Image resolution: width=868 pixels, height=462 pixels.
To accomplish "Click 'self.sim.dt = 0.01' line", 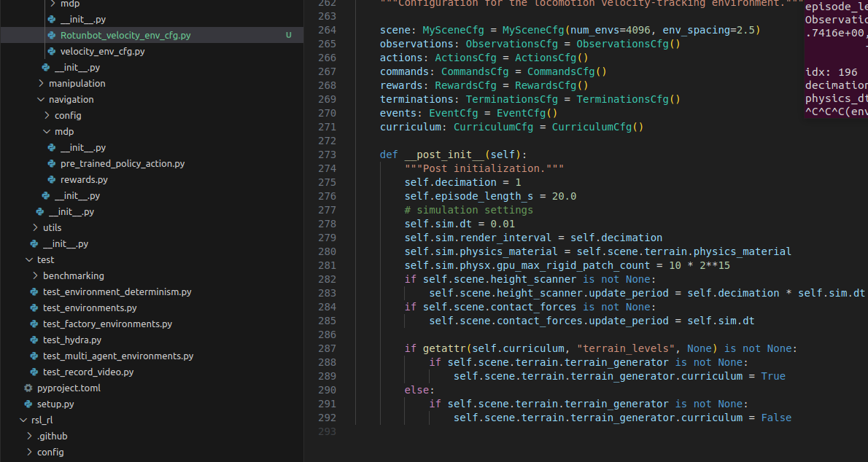I will click(460, 224).
